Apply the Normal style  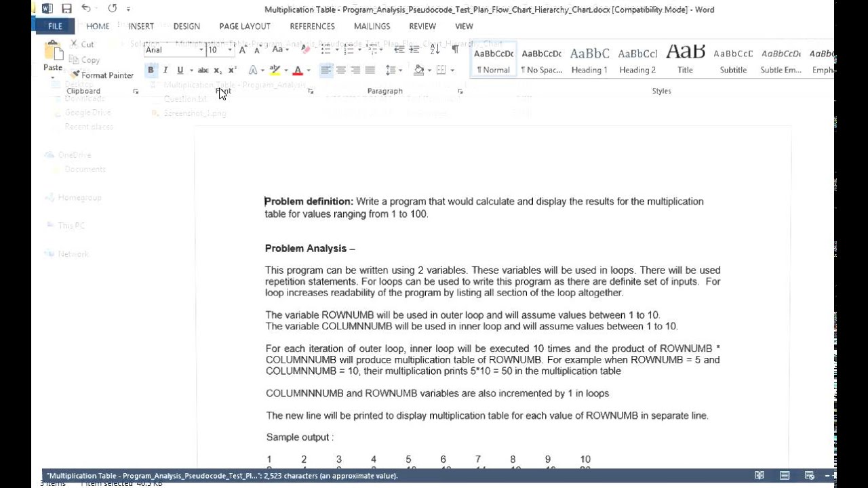tap(493, 60)
